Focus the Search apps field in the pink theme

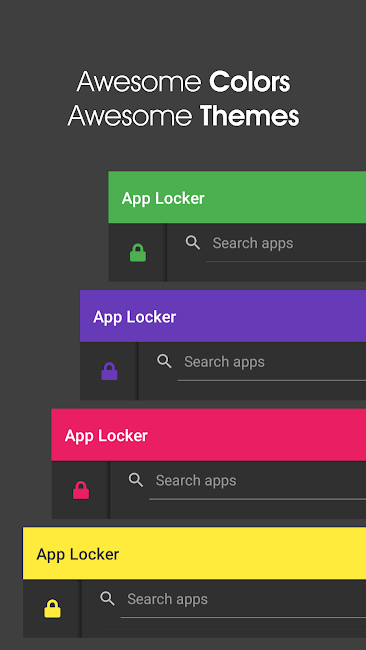coord(257,485)
